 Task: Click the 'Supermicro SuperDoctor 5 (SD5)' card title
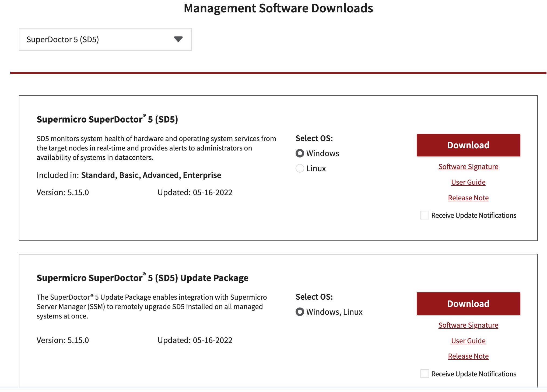107,119
